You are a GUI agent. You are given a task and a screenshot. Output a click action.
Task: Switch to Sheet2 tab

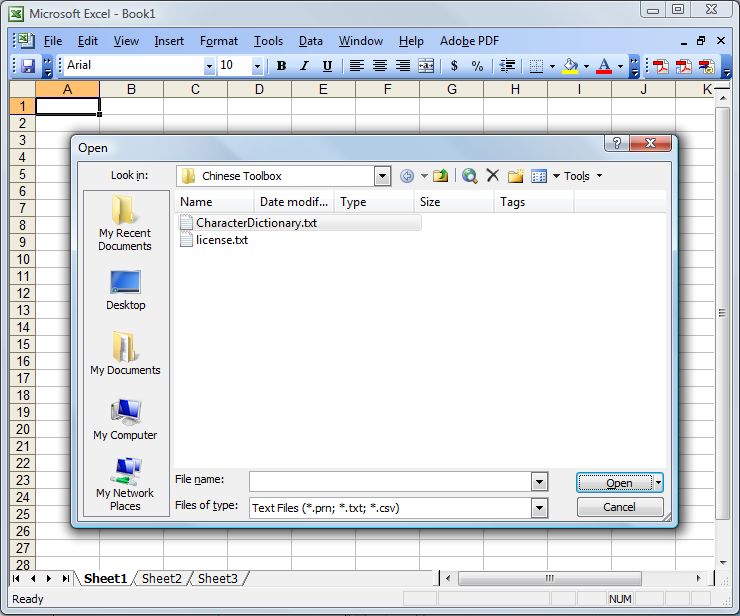click(x=161, y=579)
